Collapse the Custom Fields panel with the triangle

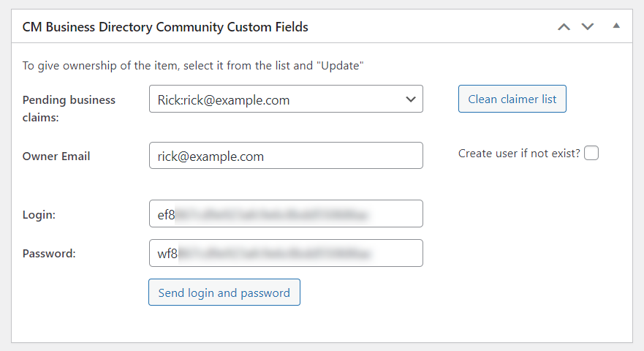click(616, 26)
